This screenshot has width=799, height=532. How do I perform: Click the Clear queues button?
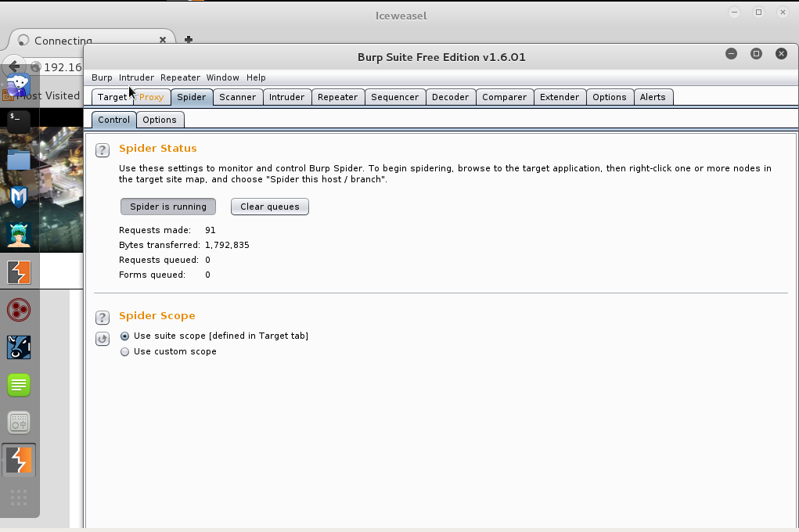pos(269,207)
